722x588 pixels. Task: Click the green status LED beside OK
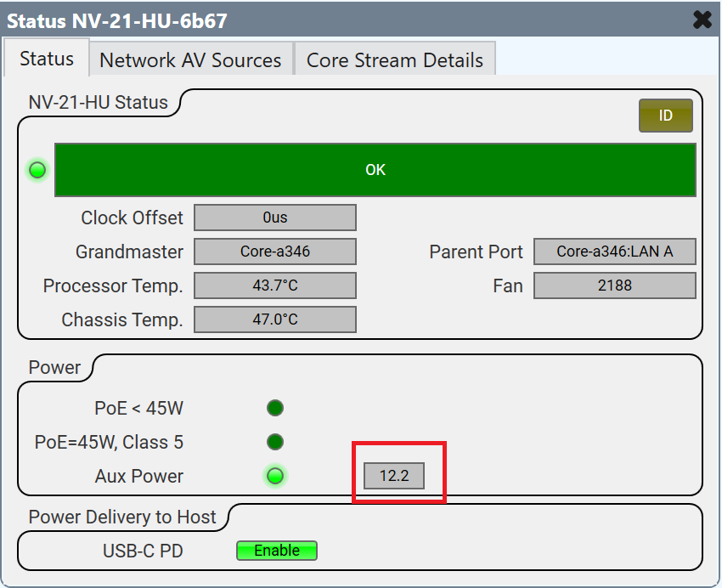pos(37,170)
